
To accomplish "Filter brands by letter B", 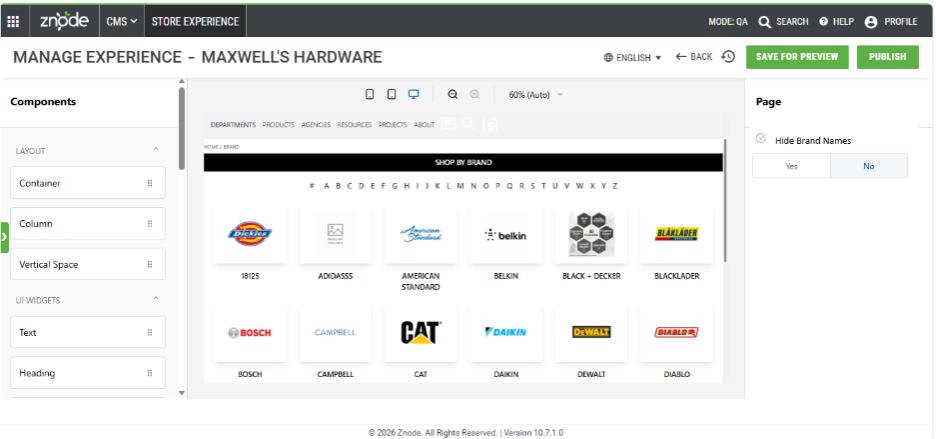I will [x=338, y=186].
